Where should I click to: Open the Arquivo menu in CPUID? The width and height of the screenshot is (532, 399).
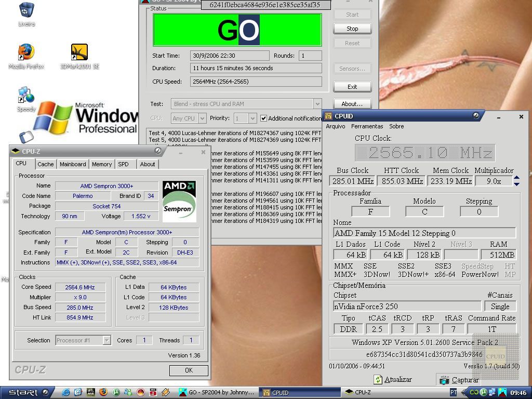[335, 126]
